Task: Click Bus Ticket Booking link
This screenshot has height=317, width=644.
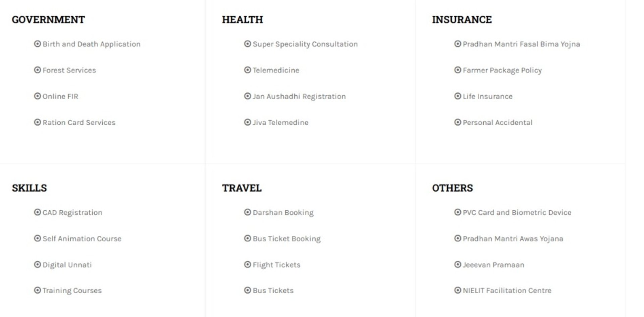Action: pyautogui.click(x=286, y=239)
